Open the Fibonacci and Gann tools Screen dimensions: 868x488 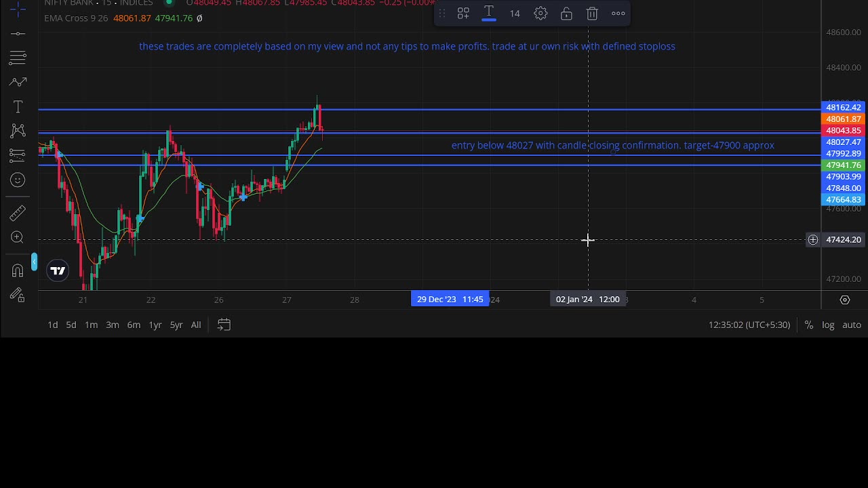18,58
